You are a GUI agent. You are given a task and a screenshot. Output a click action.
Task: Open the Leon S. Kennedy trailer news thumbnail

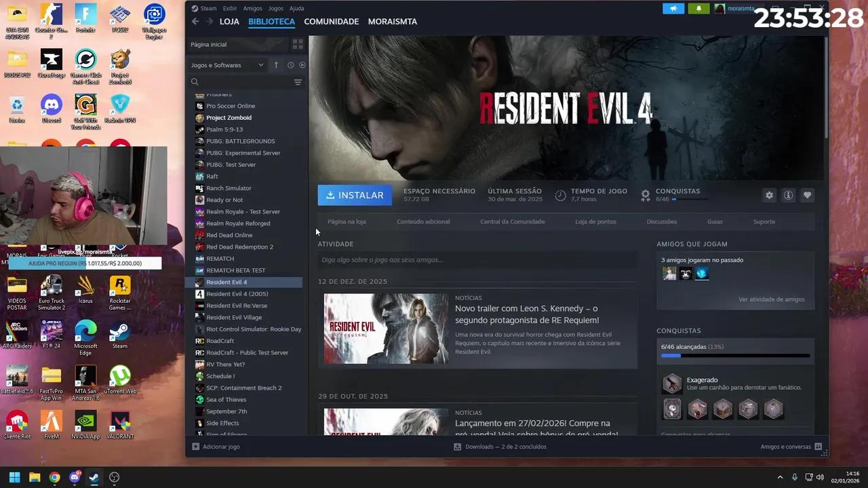pyautogui.click(x=386, y=329)
